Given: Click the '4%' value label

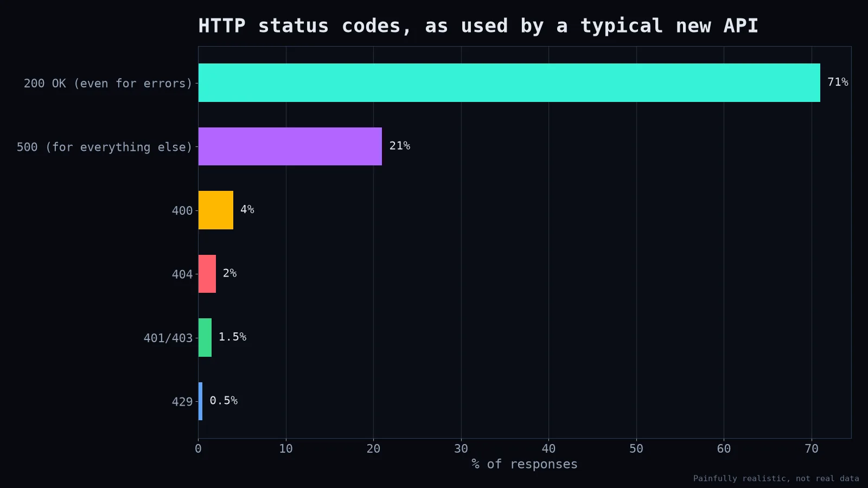Looking at the screenshot, I should pos(247,209).
